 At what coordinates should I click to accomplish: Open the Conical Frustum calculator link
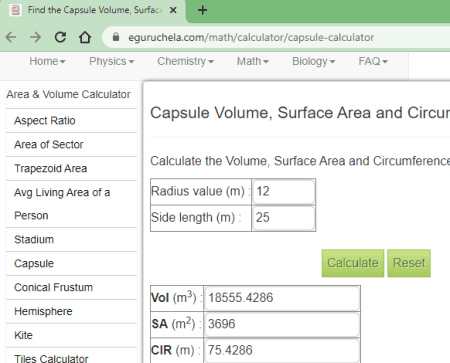(x=53, y=287)
